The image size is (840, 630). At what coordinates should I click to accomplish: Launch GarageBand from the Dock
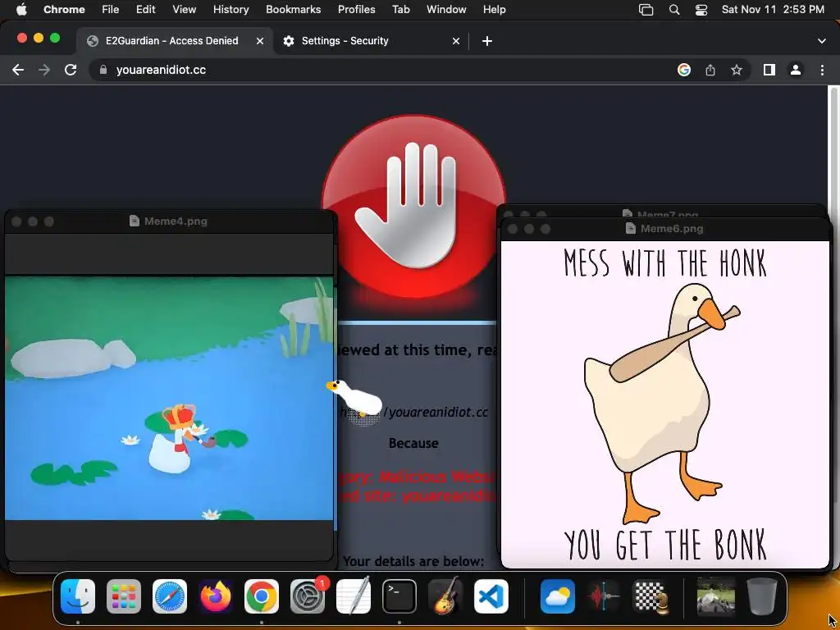click(x=445, y=596)
